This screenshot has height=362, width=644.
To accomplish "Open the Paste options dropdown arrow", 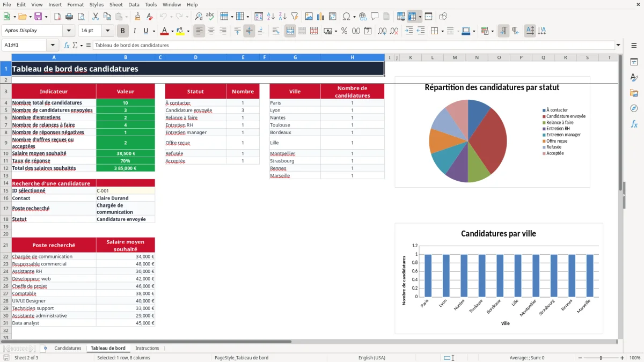I will point(126,17).
